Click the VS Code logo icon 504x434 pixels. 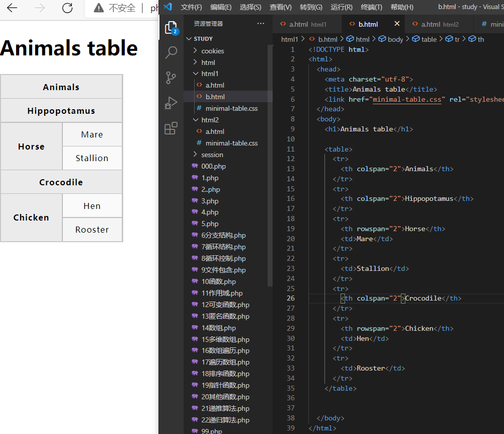[167, 7]
